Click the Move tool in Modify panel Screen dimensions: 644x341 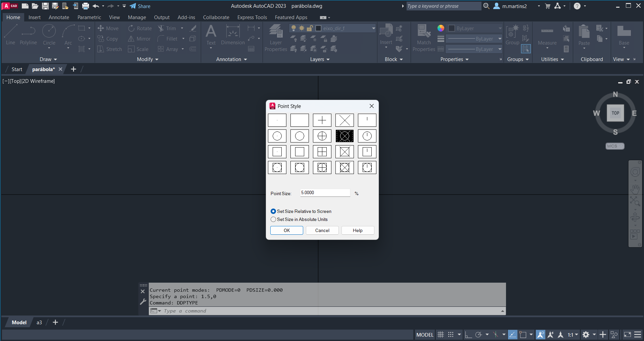pos(108,29)
